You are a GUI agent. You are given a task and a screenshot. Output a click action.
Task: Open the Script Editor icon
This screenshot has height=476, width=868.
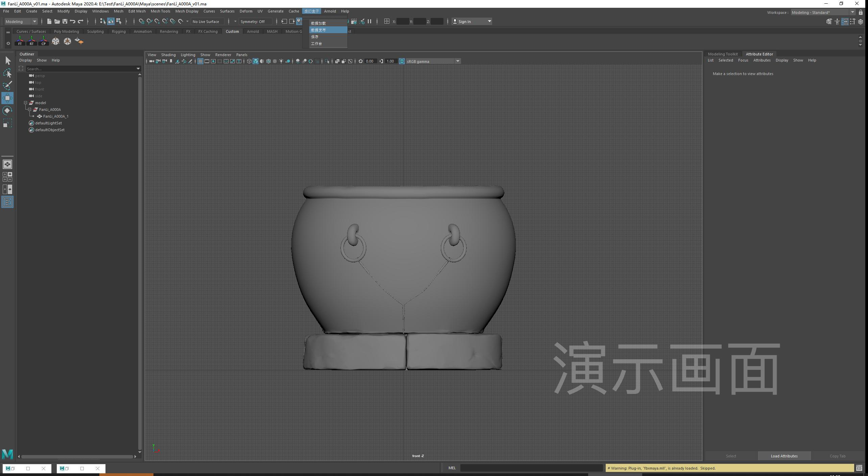pyautogui.click(x=859, y=468)
